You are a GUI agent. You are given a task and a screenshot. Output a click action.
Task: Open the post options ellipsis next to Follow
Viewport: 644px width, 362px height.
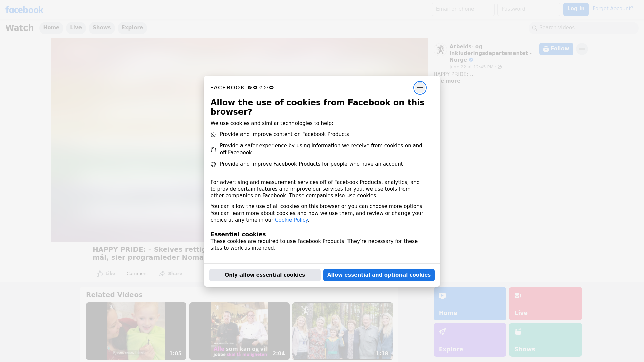(x=582, y=49)
